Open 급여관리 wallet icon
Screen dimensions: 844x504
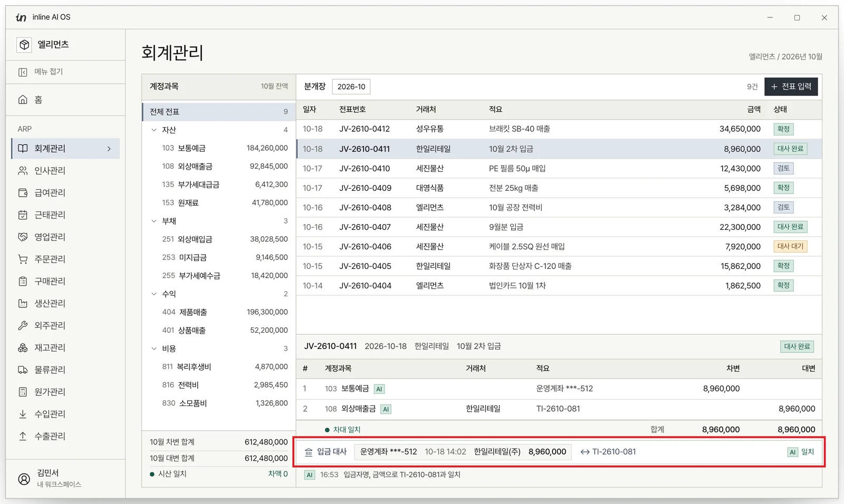pos(23,193)
